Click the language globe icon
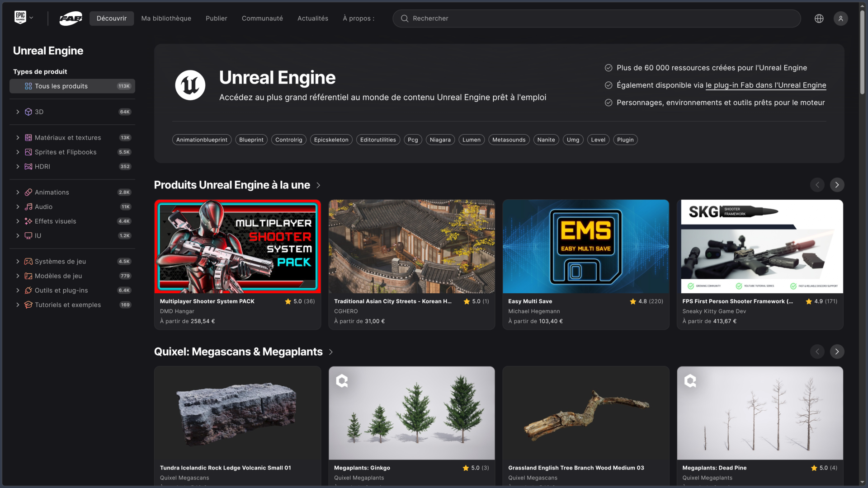868x488 pixels. [x=819, y=19]
